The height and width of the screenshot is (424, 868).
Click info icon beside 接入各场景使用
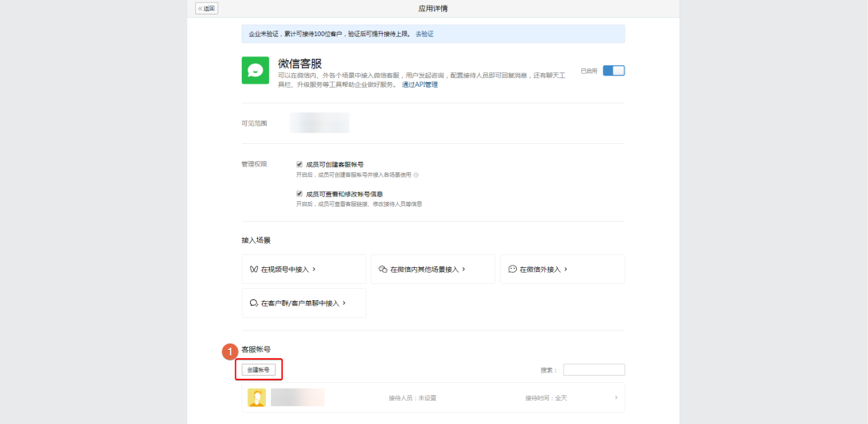pos(416,175)
